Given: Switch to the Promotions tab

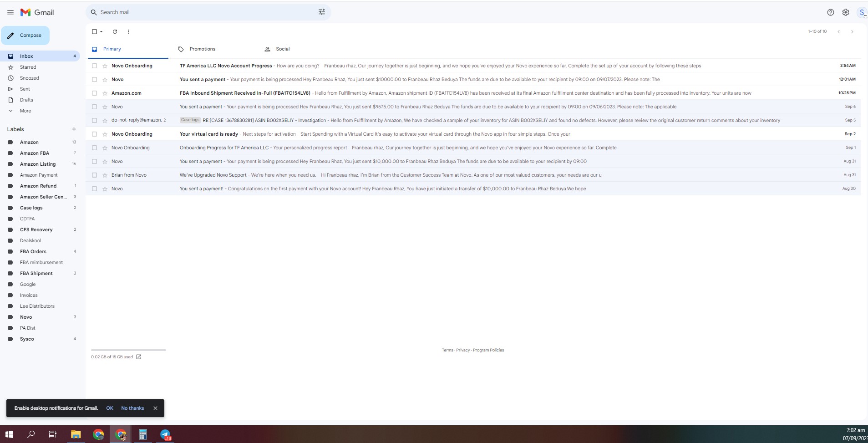Looking at the screenshot, I should pos(202,49).
